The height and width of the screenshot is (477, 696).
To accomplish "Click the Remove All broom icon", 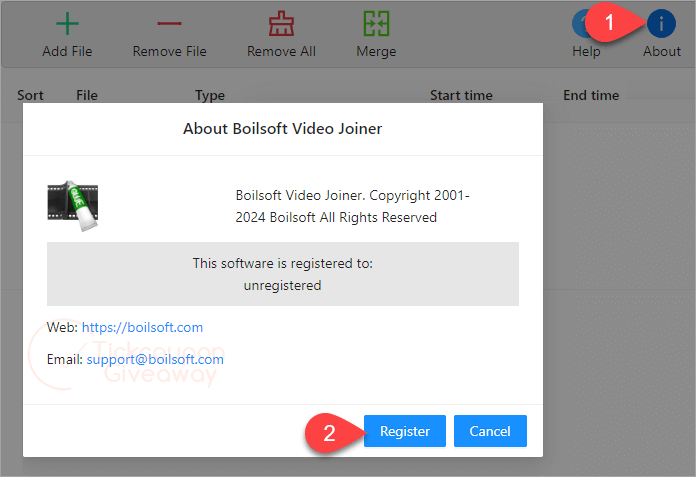I will [281, 24].
